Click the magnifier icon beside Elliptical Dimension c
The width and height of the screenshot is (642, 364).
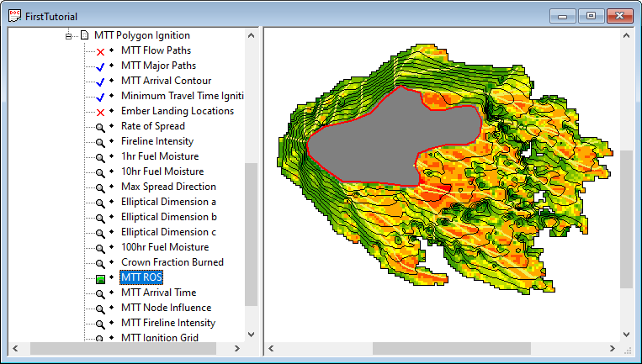100,233
